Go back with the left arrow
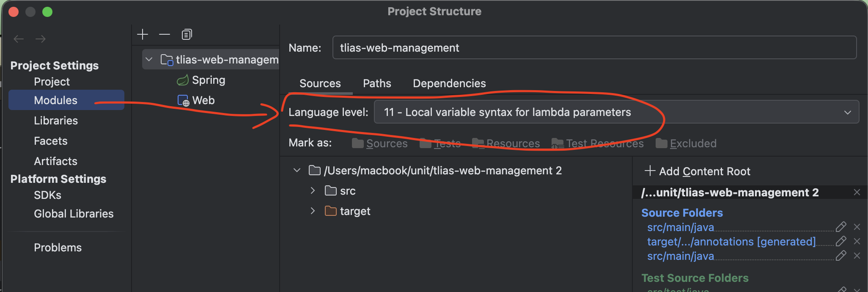Screen dimensions: 868x292 click(x=19, y=39)
